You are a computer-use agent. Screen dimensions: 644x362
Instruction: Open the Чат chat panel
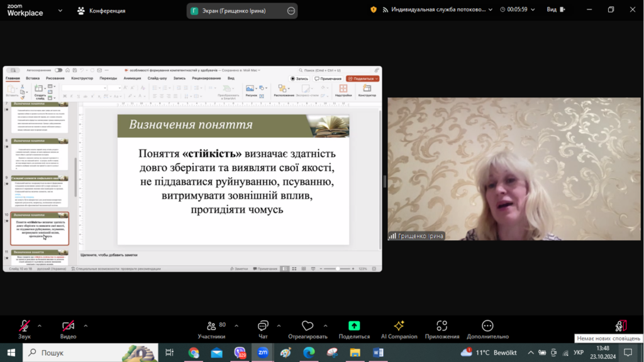[x=263, y=326]
